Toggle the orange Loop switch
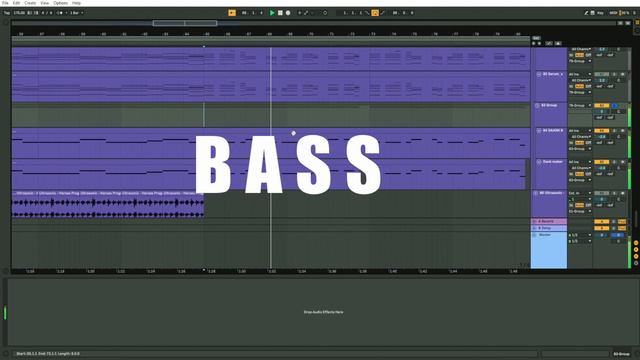The height and width of the screenshot is (360, 640). (x=375, y=13)
